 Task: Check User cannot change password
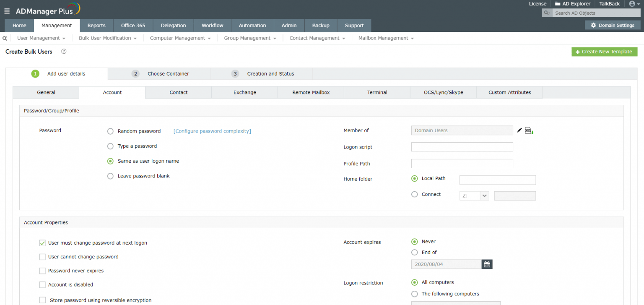pyautogui.click(x=42, y=257)
